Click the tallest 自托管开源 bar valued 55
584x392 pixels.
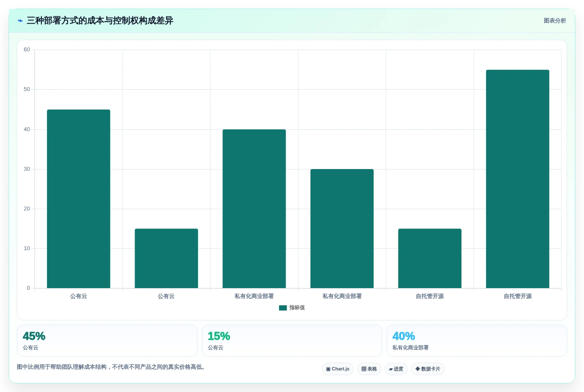[518, 179]
